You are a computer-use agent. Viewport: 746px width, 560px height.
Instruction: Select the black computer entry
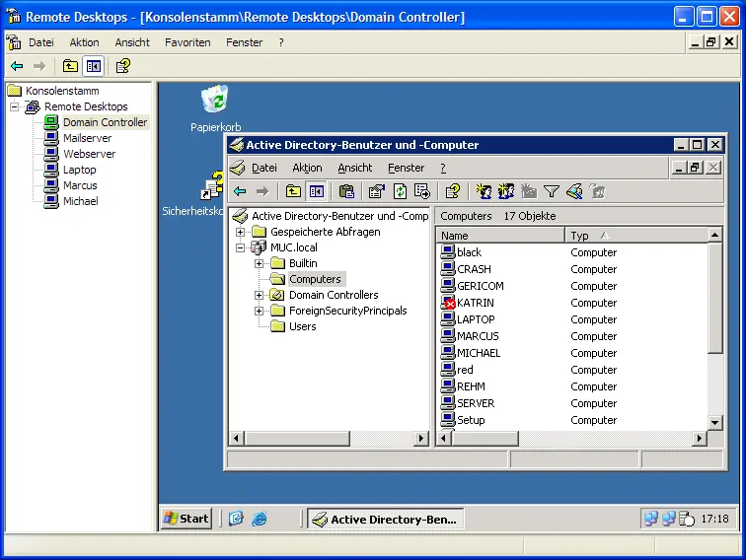click(469, 252)
